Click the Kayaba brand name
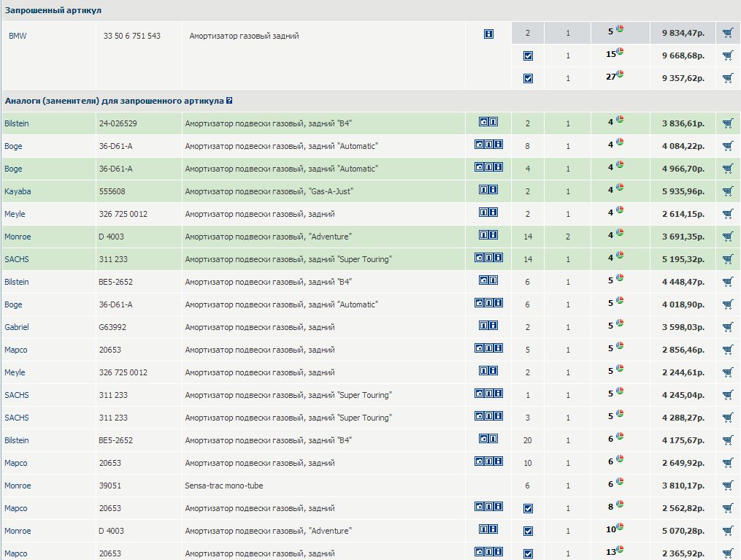This screenshot has height=560, width=741. click(x=18, y=191)
